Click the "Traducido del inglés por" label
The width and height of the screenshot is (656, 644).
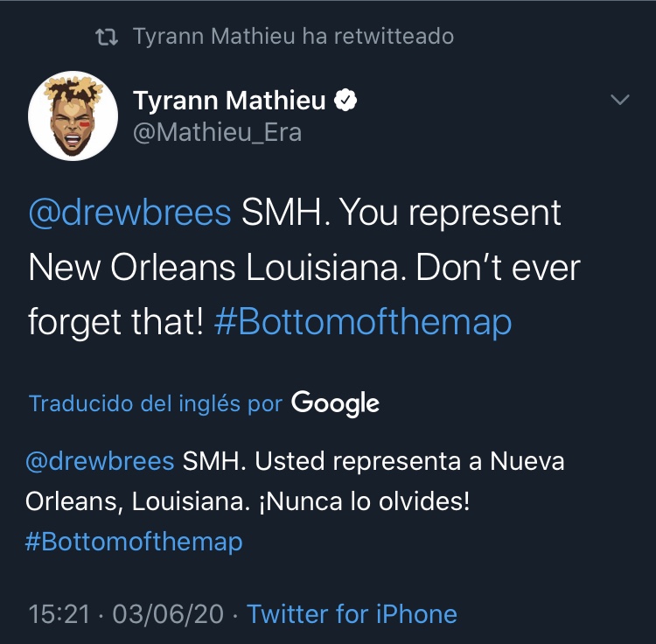point(156,404)
